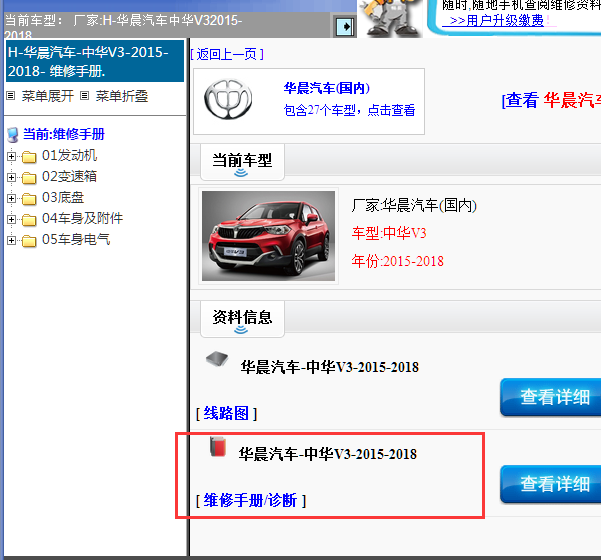Click 华晨汽车-中华V3-2015-2018 title above 维修手册/诊断
Viewport: 601px width, 560px height.
[328, 454]
